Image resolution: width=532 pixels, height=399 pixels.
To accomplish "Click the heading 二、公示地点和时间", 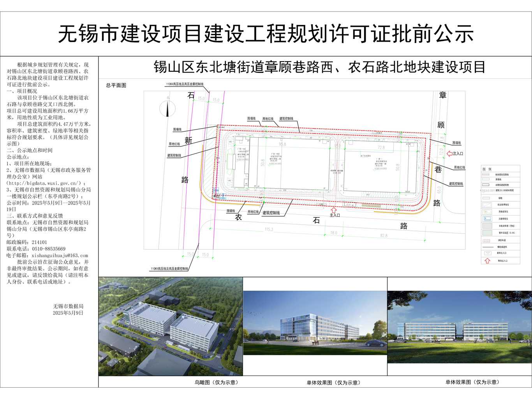I will (30, 150).
